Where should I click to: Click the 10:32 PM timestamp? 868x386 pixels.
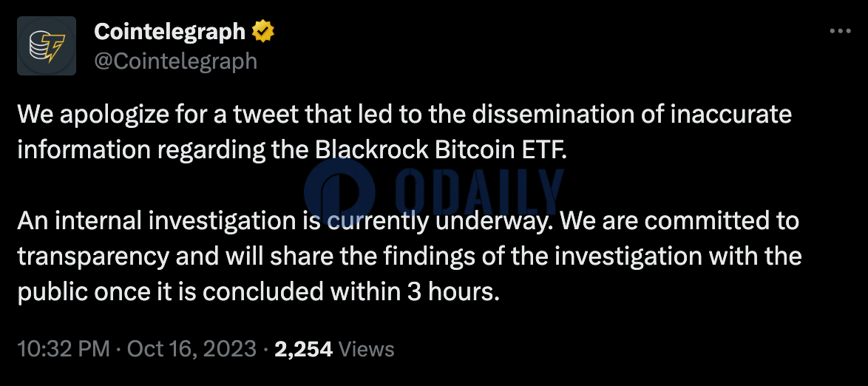pyautogui.click(x=64, y=349)
